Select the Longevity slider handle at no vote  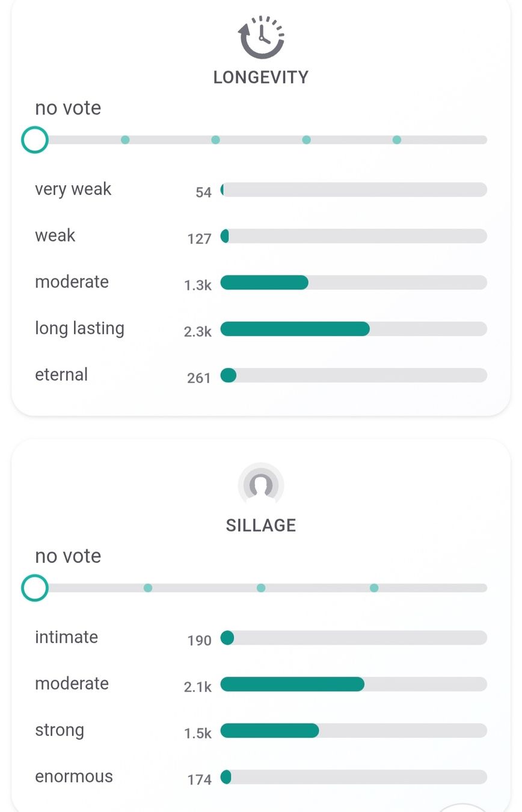tap(35, 140)
